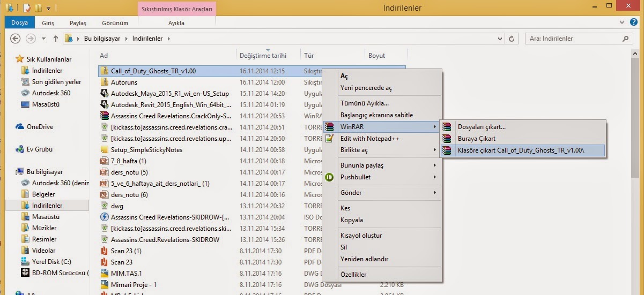Switch to the Görünüm ribbon tab
644x295 pixels.
(115, 23)
